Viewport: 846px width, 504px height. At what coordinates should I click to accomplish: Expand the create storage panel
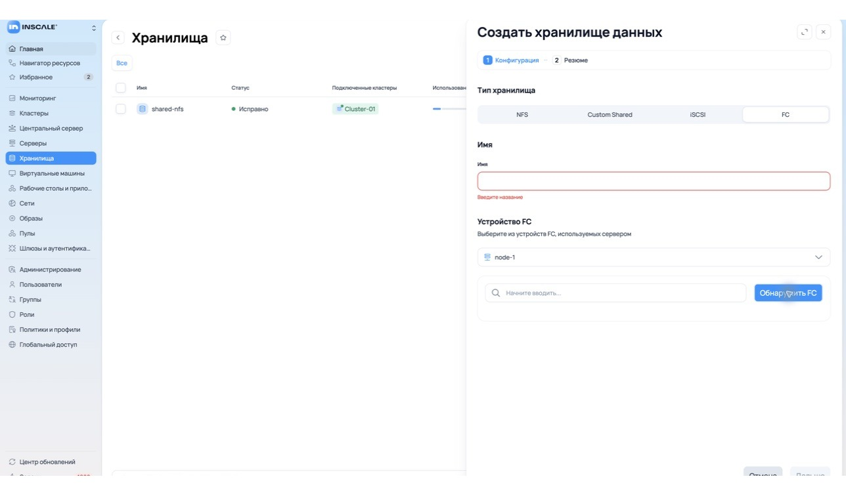[x=805, y=32]
